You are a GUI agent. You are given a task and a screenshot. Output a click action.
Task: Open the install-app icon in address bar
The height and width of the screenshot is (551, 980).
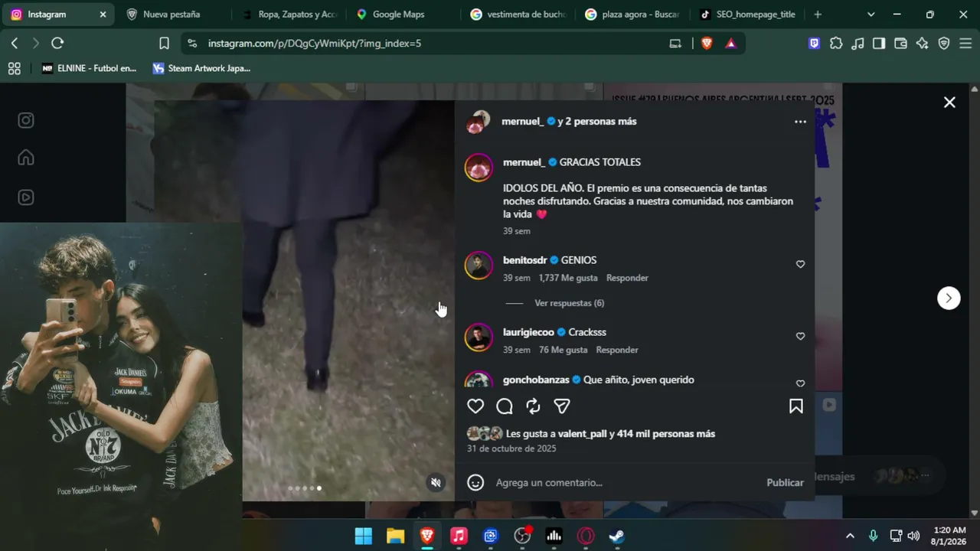[x=675, y=44]
